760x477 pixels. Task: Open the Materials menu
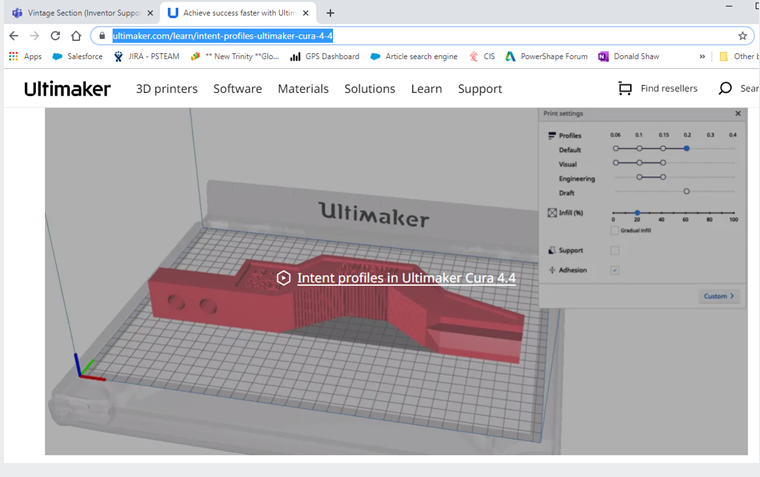303,89
